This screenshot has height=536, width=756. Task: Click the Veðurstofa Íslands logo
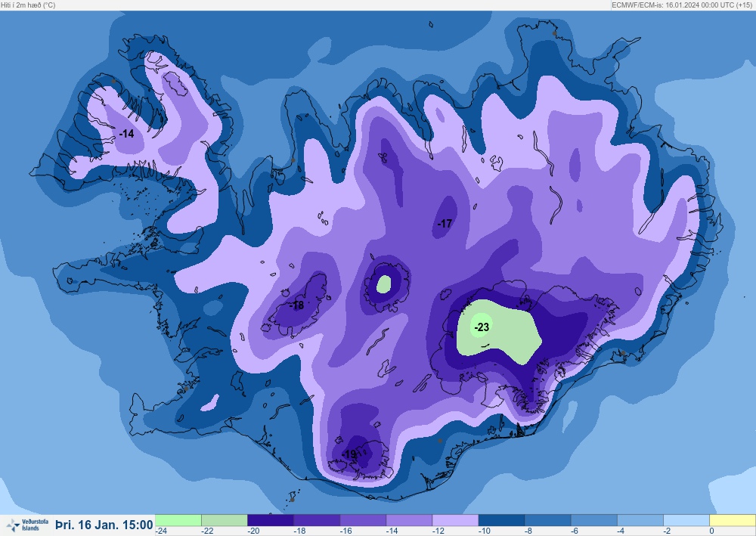click(x=27, y=525)
